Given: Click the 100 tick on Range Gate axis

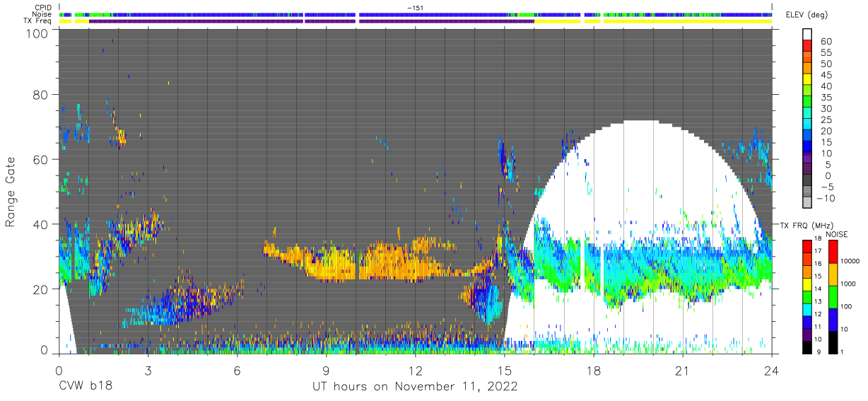Looking at the screenshot, I should click(x=37, y=33).
